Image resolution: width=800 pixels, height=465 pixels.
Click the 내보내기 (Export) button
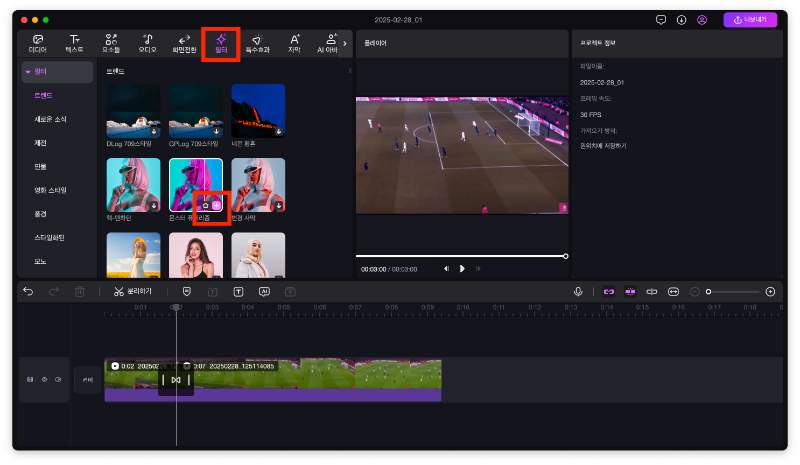(x=749, y=19)
